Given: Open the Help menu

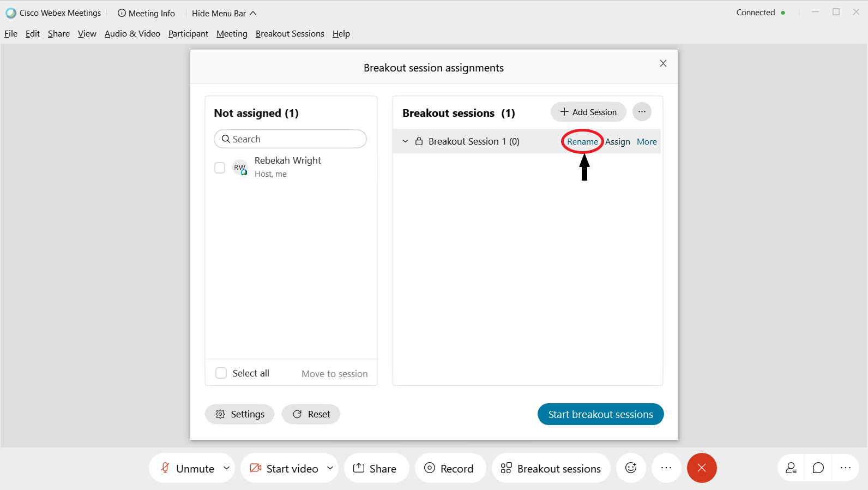Looking at the screenshot, I should coord(341,34).
